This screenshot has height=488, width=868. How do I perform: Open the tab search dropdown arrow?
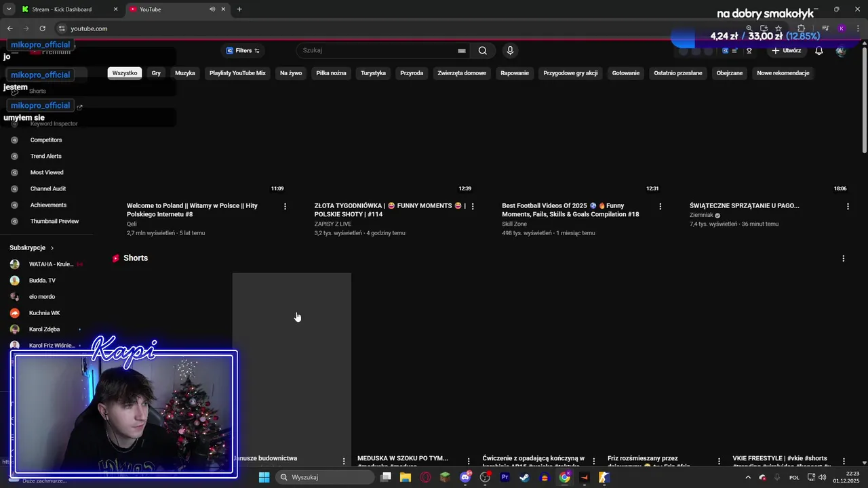(8, 9)
